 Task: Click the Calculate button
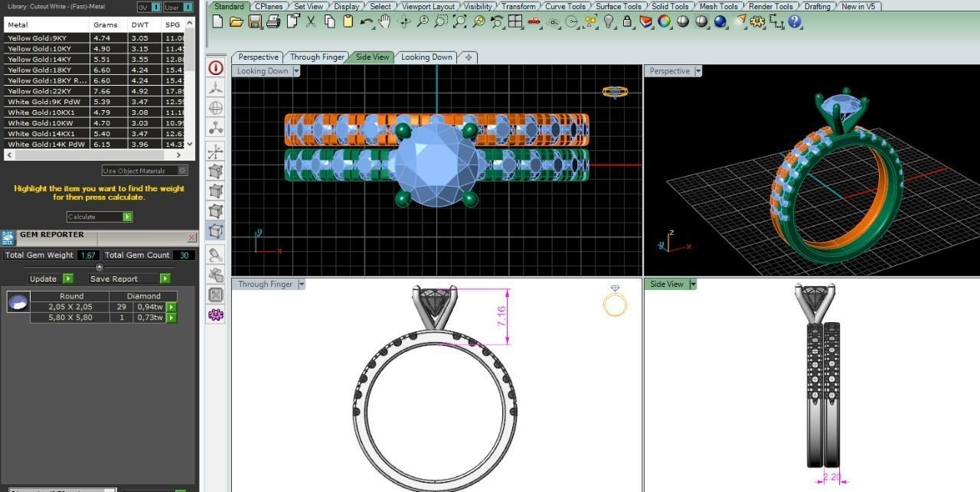[x=100, y=217]
